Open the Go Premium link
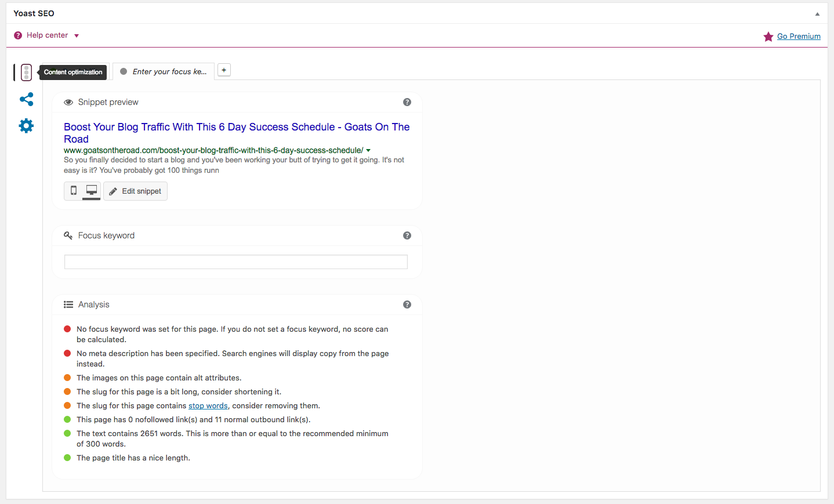Screen dimensions: 834x504 tap(799, 36)
